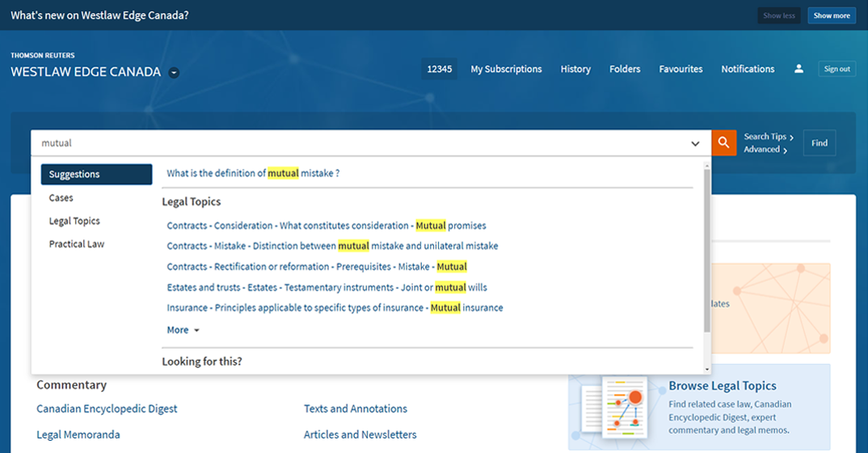Open the search box history dropdown chevron
The width and height of the screenshot is (868, 453).
click(695, 143)
